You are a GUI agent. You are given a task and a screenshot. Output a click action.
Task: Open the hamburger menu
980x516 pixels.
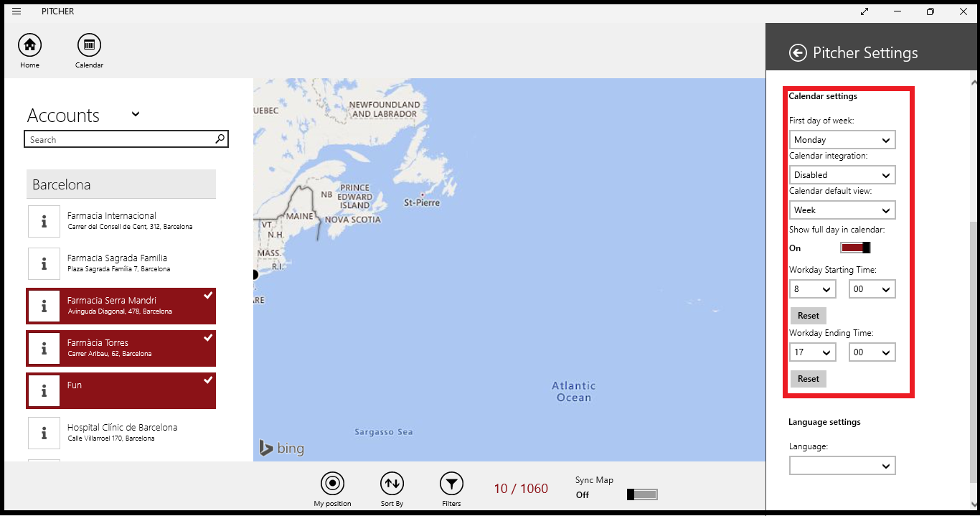click(x=16, y=11)
